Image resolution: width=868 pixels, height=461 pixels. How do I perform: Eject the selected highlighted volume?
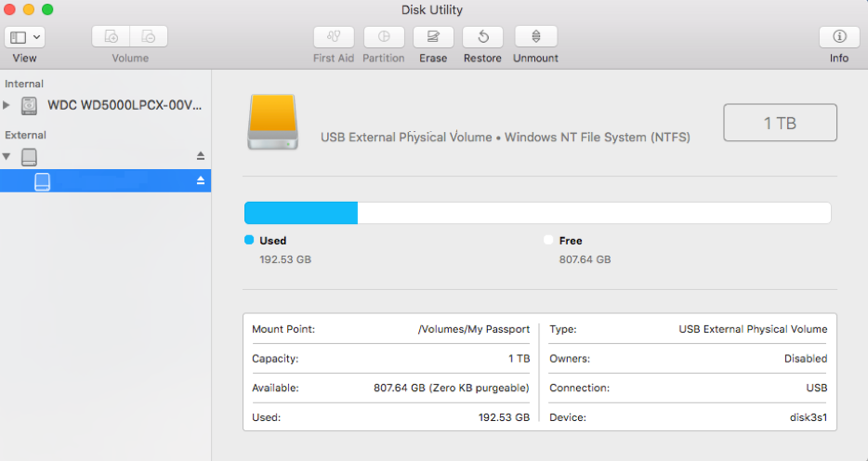coord(201,180)
